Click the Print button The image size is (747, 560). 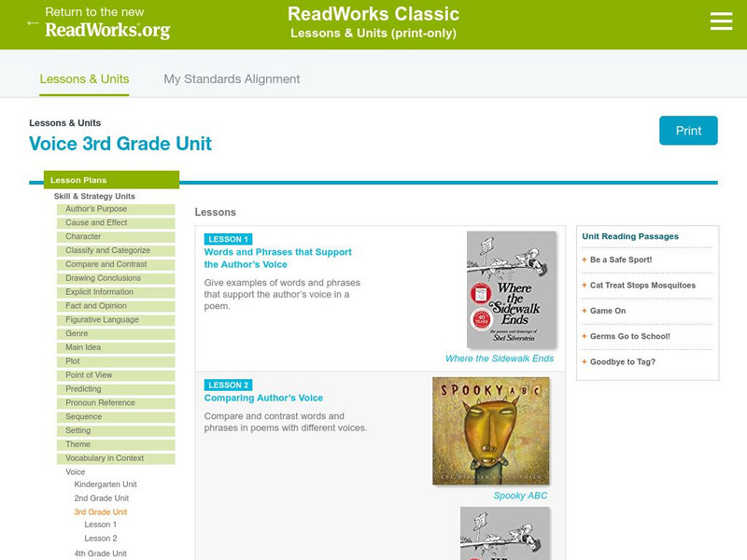pyautogui.click(x=688, y=131)
